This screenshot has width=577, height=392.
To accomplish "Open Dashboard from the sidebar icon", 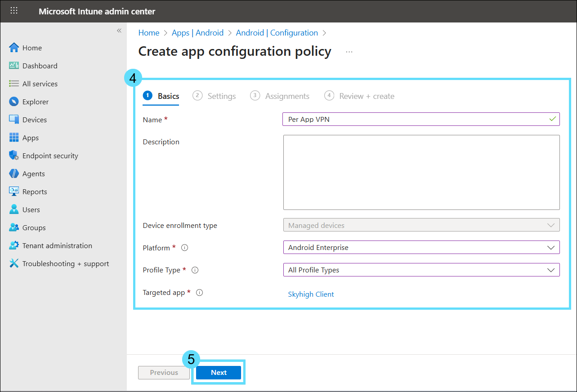I will click(x=14, y=66).
